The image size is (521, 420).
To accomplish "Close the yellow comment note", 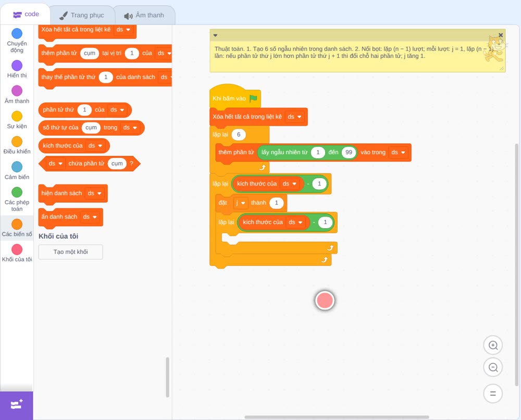I will click(x=501, y=35).
